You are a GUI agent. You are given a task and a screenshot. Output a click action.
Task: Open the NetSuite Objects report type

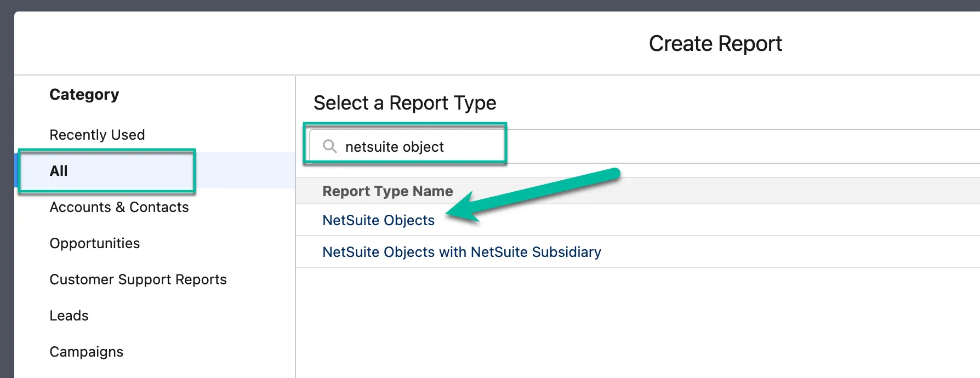379,220
